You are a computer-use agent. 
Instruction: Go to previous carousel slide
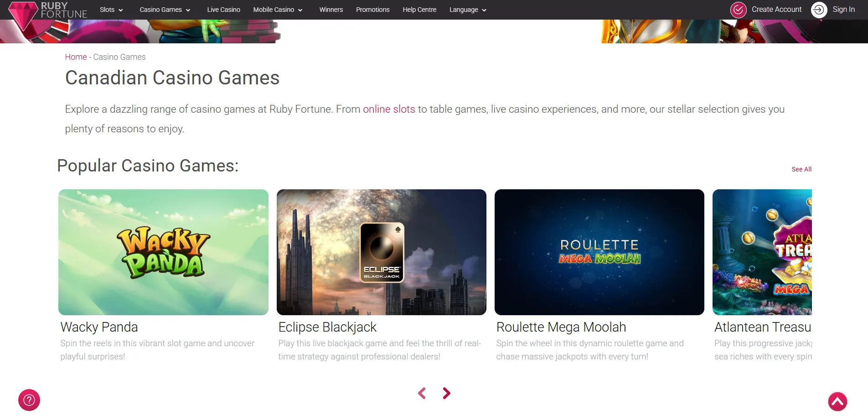pos(422,393)
